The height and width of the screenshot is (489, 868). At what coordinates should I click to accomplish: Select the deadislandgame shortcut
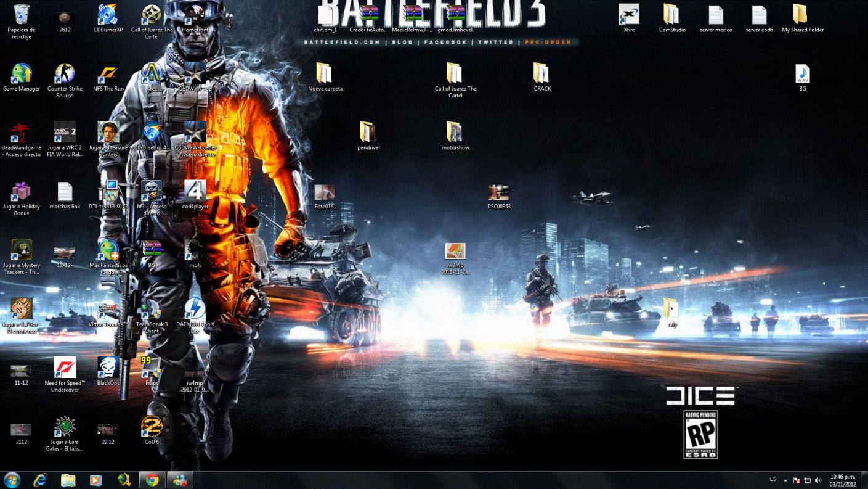pos(22,132)
